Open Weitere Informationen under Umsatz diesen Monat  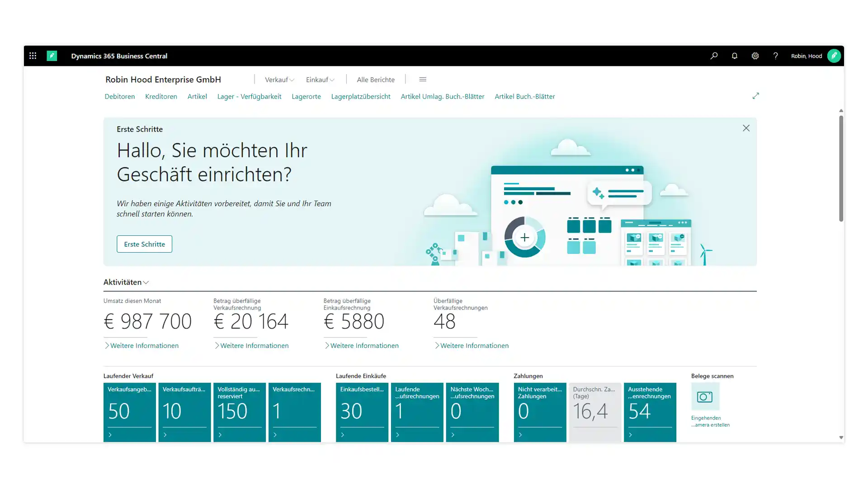[141, 346]
